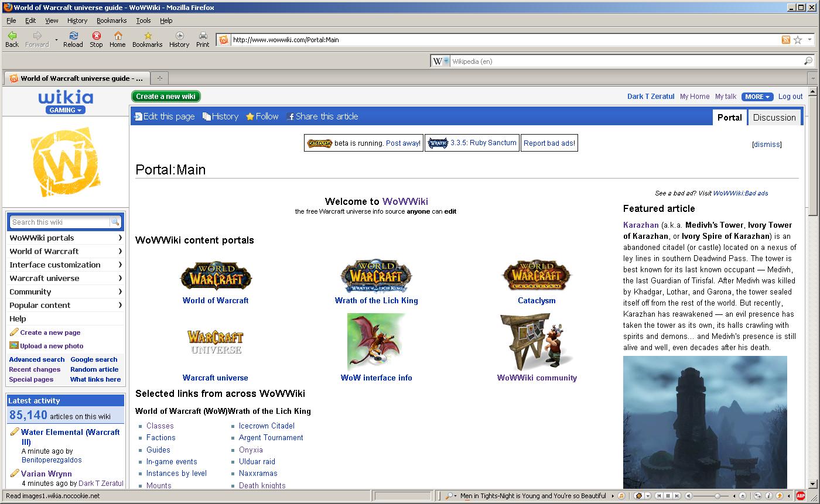Screen dimensions: 820x504
Task: Click the Search this wiki input field
Action: pyautogui.click(x=60, y=222)
